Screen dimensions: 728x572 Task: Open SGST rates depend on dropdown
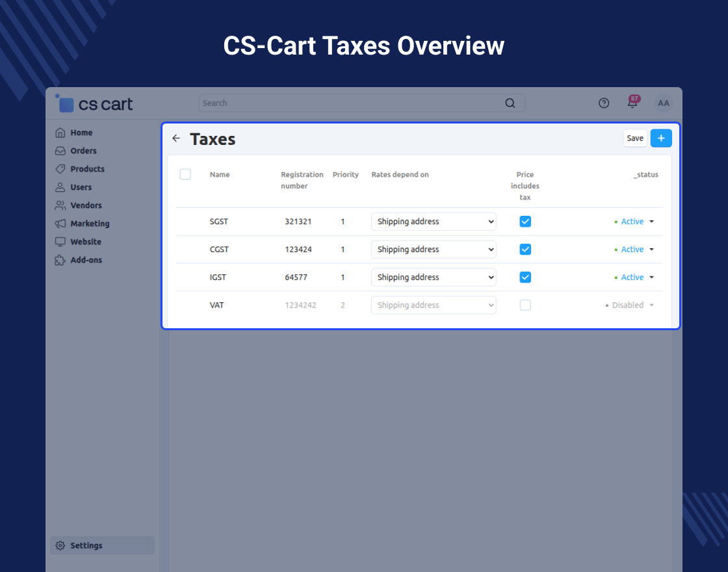tap(434, 222)
